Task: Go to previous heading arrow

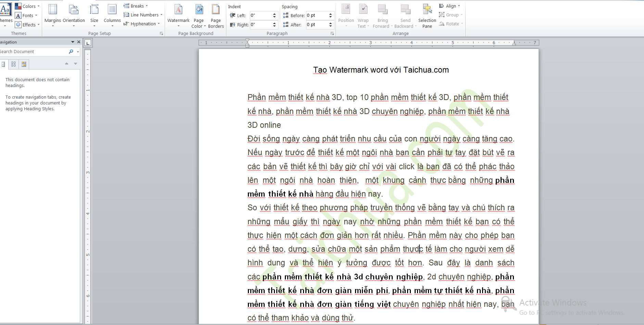Action: (x=66, y=64)
